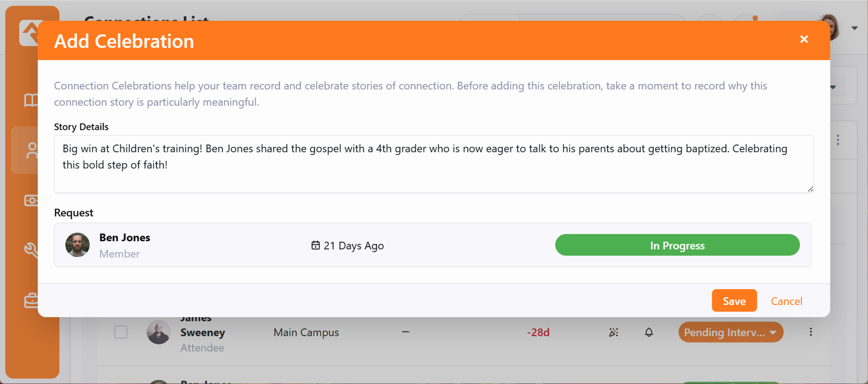Open the briefcase sidebar icon
868x384 pixels.
click(31, 301)
